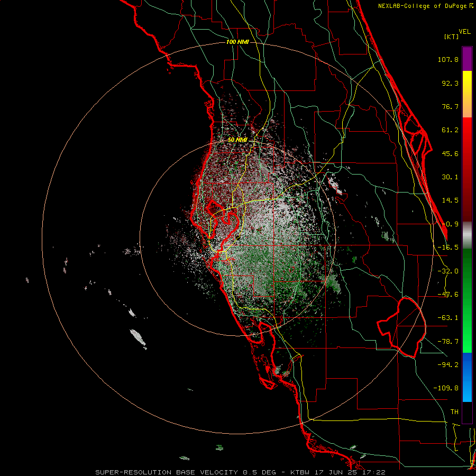Click the -47.6 velocity scale value

pos(448,295)
